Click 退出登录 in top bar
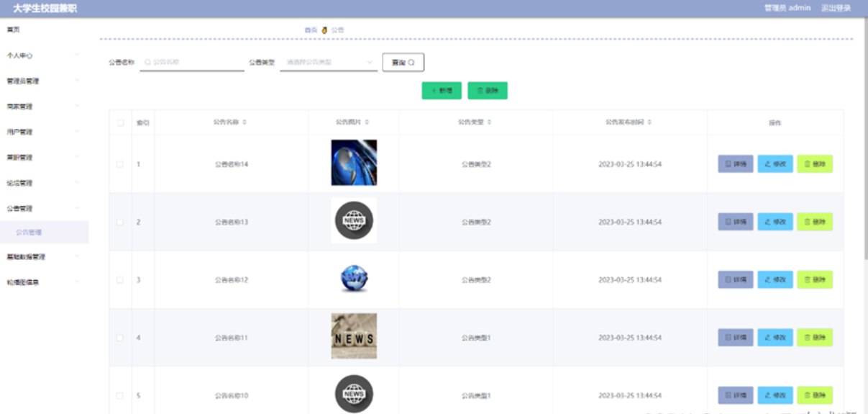868x414 pixels. 836,8
